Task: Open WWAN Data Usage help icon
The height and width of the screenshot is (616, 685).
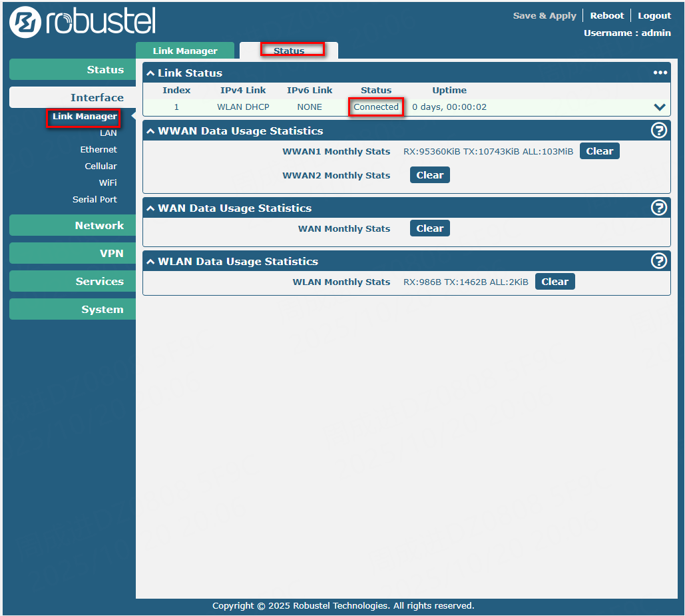Action: [x=658, y=131]
